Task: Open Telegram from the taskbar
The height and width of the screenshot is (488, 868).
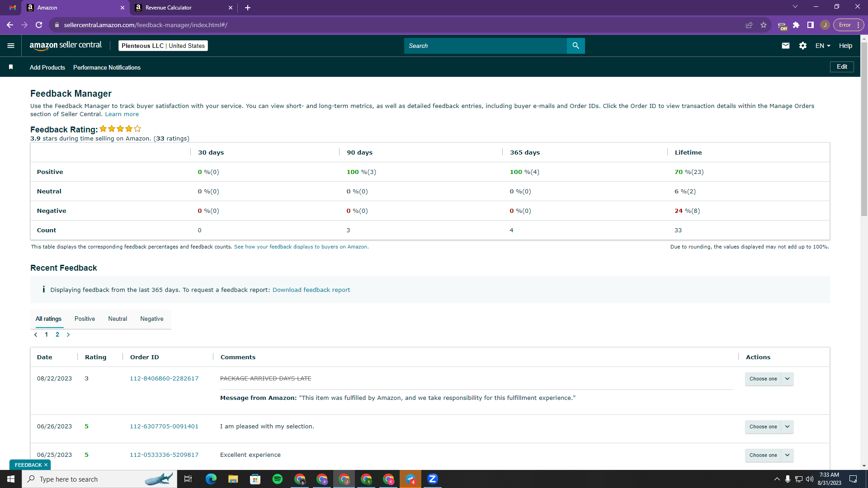Action: point(410,479)
